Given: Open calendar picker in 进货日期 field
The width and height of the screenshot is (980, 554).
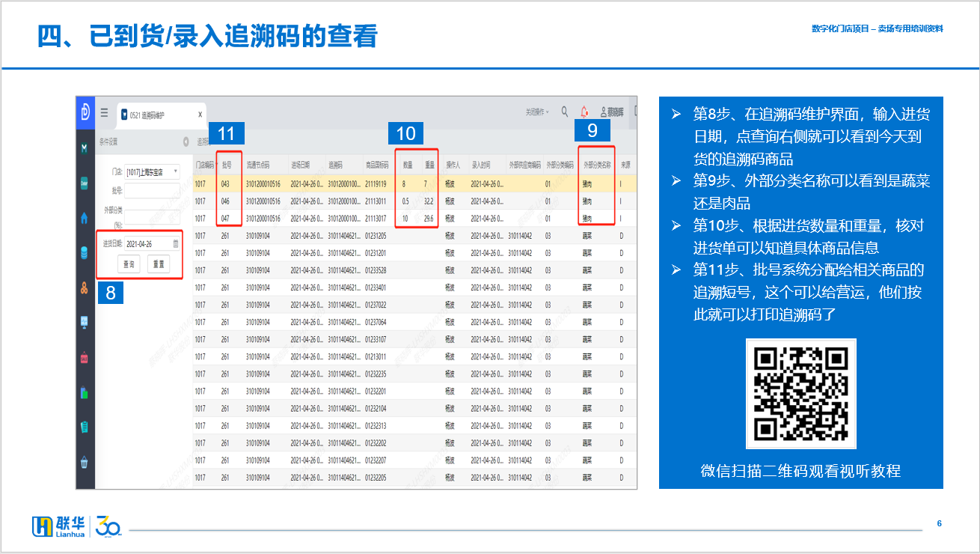Looking at the screenshot, I should 176,244.
